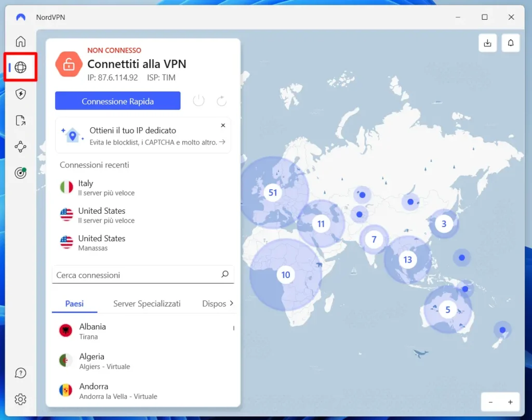Select the globe VPN icon in sidebar
The width and height of the screenshot is (532, 420).
point(21,67)
